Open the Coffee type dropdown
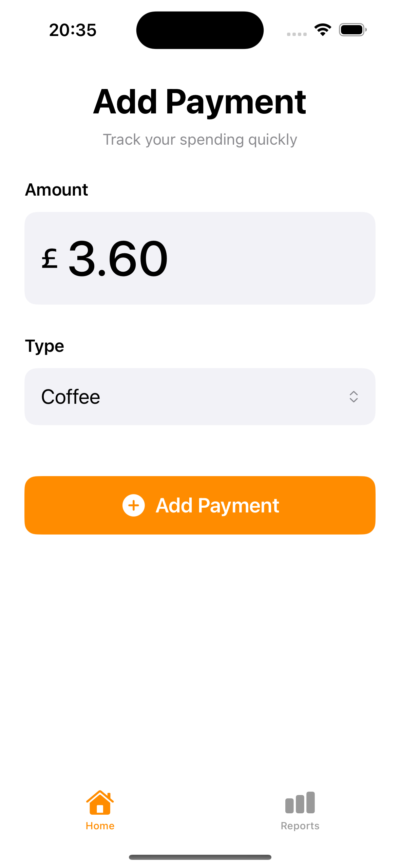400x868 pixels. tap(199, 397)
